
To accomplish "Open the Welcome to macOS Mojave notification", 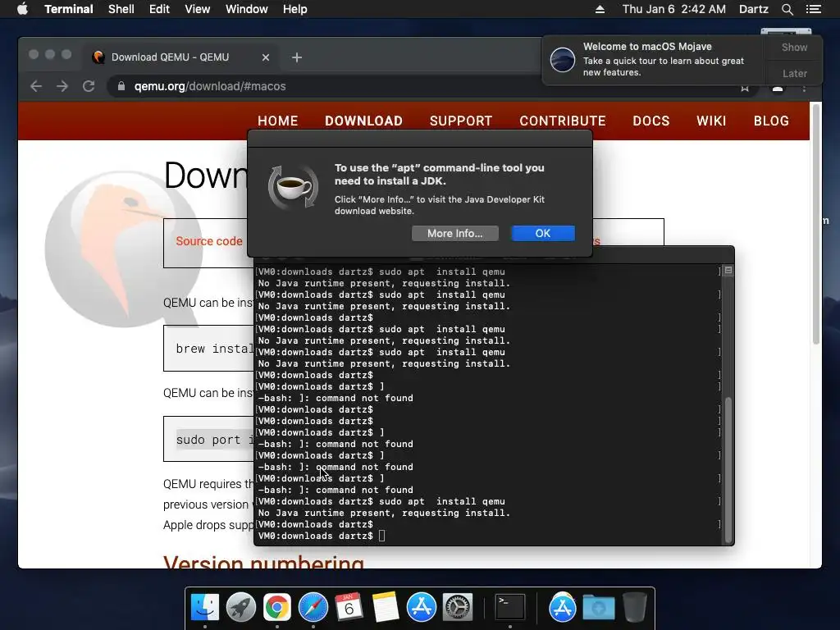I will 654,59.
